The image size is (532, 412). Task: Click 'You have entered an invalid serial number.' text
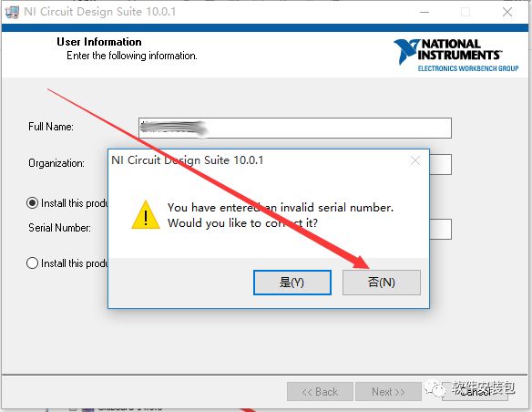pos(281,207)
